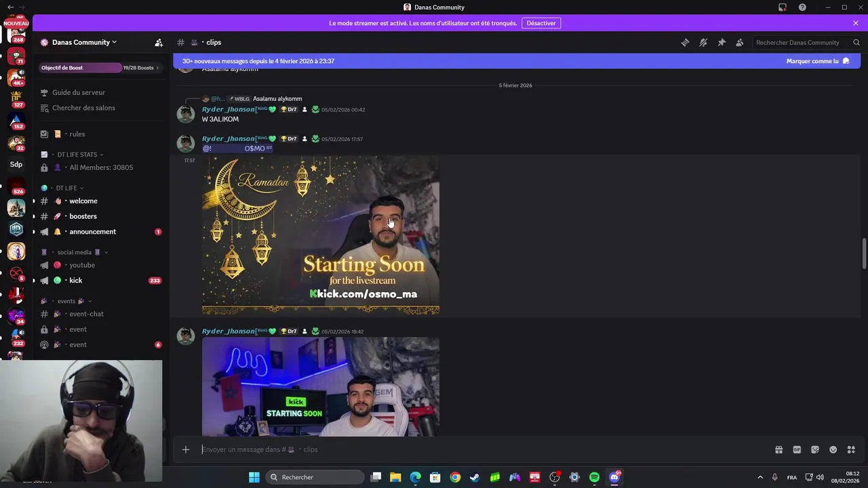This screenshot has height=488, width=868.
Task: Click the O$MO mention in message
Action: (x=237, y=148)
